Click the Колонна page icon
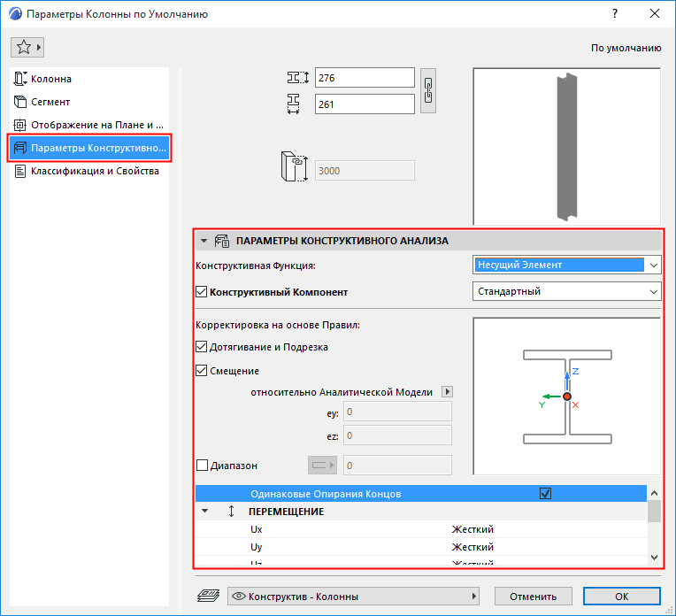Image resolution: width=676 pixels, height=616 pixels. pyautogui.click(x=19, y=79)
